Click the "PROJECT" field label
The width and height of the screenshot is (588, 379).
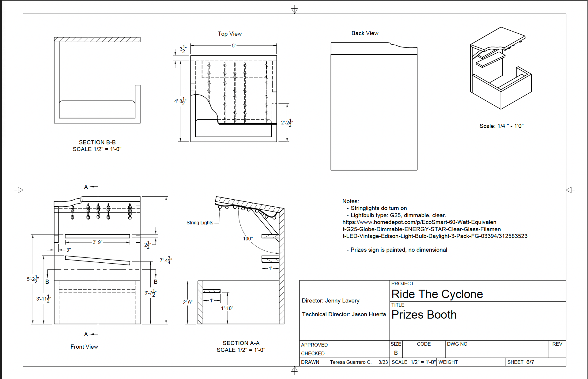click(402, 284)
